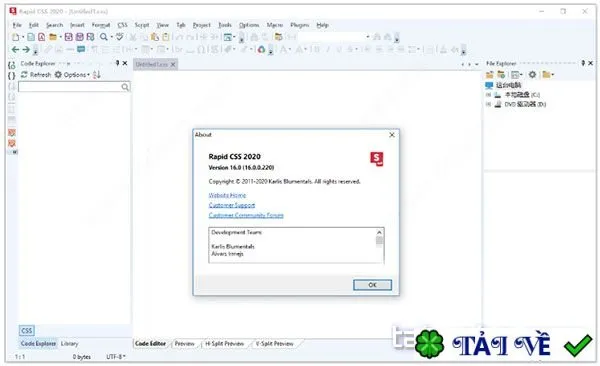
Task: Open the Help menu
Action: (x=323, y=25)
